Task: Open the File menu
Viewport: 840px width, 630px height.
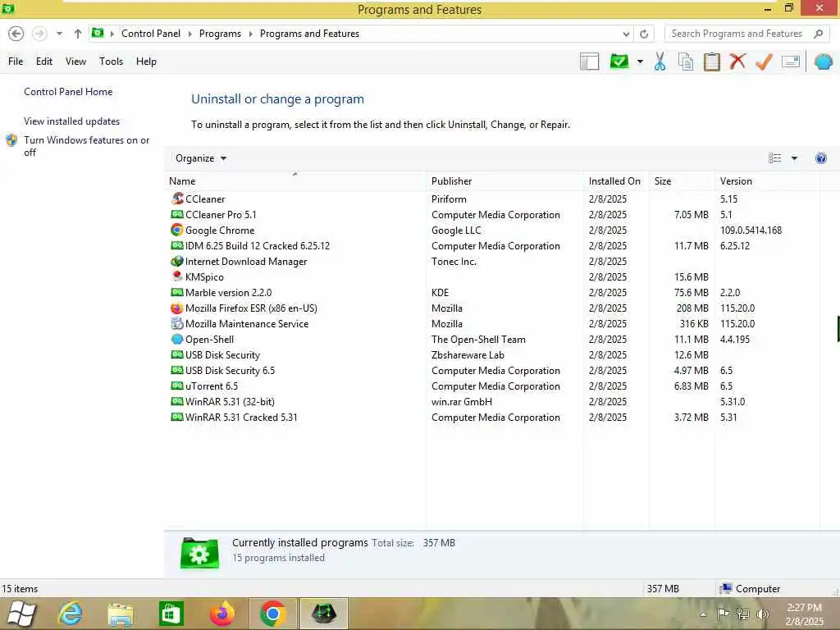Action: click(x=16, y=62)
